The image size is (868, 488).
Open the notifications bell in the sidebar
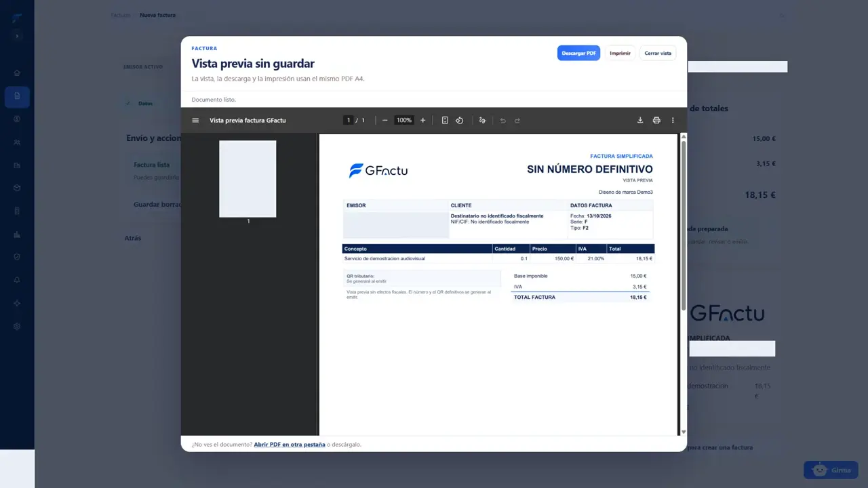tap(17, 281)
